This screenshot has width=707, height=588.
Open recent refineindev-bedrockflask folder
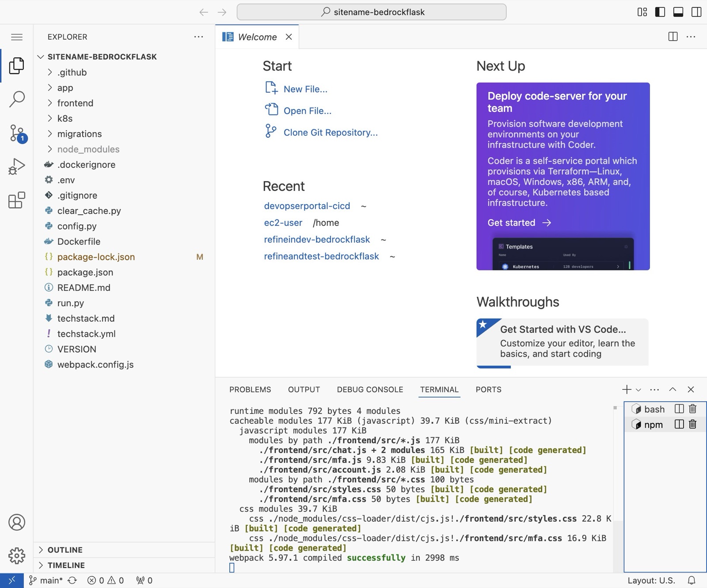click(317, 239)
